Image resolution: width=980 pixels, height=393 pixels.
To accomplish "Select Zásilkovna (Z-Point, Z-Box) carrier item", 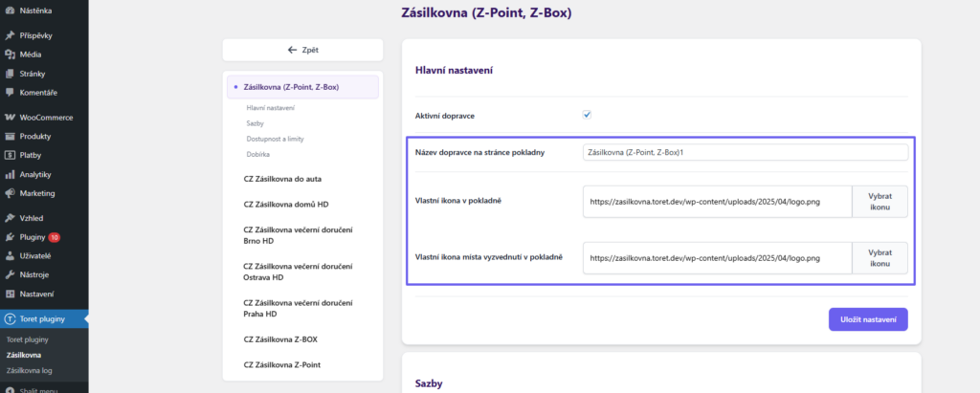I will tap(302, 87).
